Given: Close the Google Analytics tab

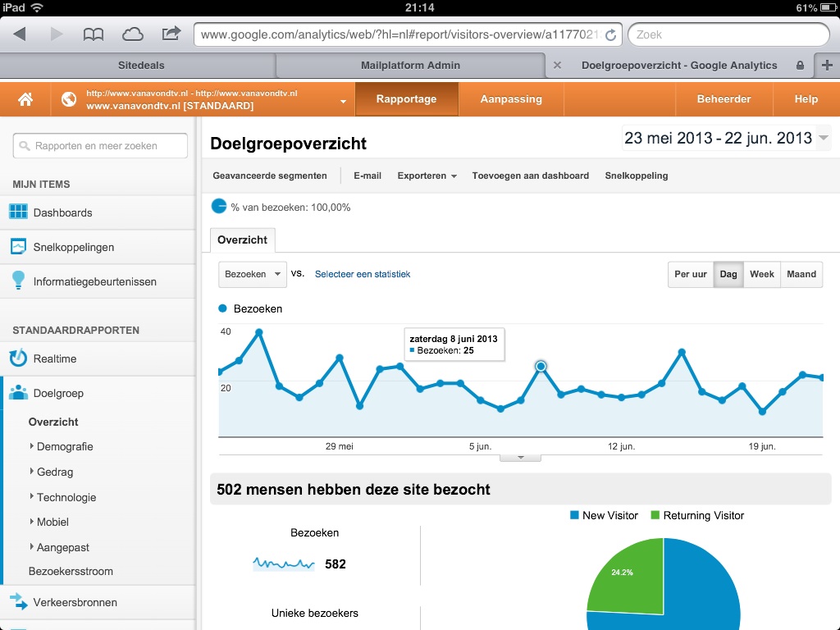Looking at the screenshot, I should (x=557, y=65).
